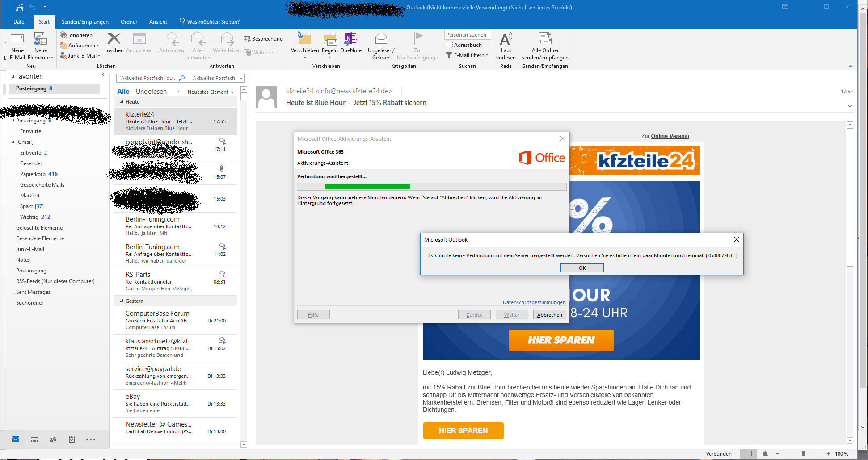Click OK in Microsoft Outlook error dialog
The width and height of the screenshot is (868, 460).
coord(582,268)
